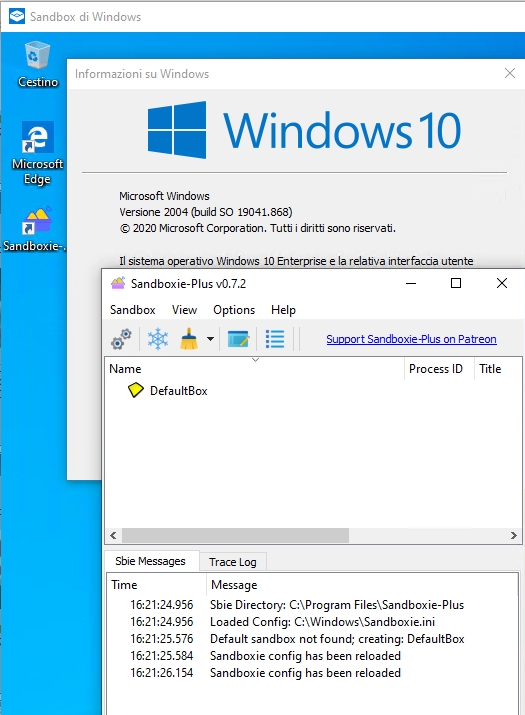Image resolution: width=525 pixels, height=715 pixels.
Task: Select the yellow DefaultBox sandbox icon
Action: coord(135,390)
